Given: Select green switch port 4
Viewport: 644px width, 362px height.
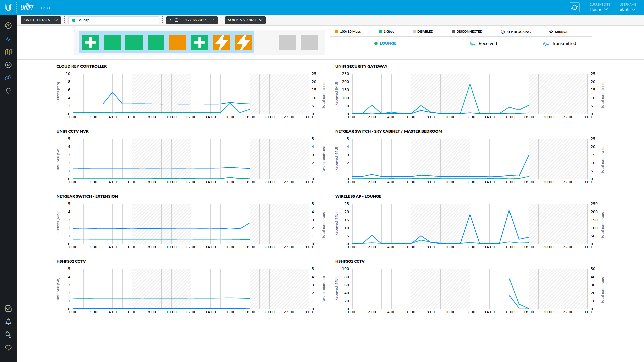Looking at the screenshot, I should 156,42.
